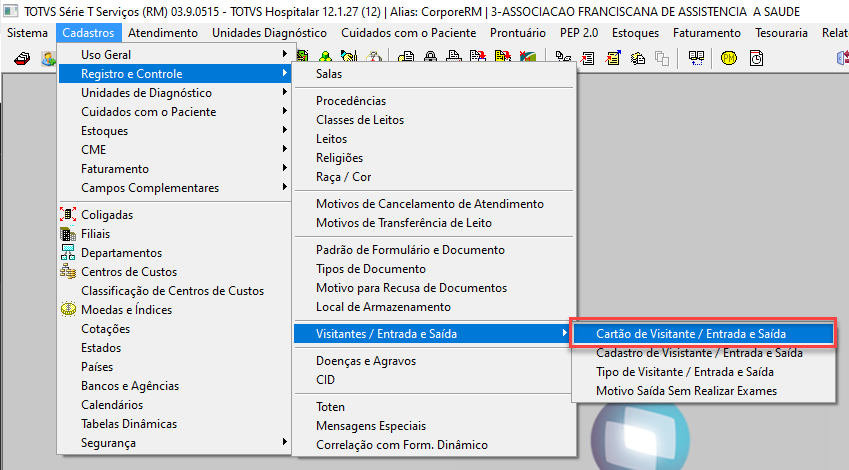Open Filiais via its building icon
Viewport: 849px width, 470px height.
point(68,234)
